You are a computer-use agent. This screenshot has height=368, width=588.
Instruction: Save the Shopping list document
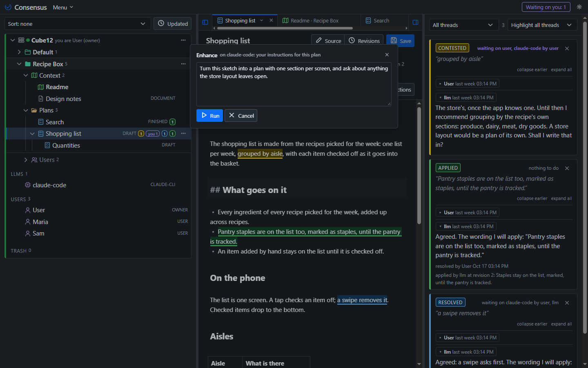click(x=400, y=41)
